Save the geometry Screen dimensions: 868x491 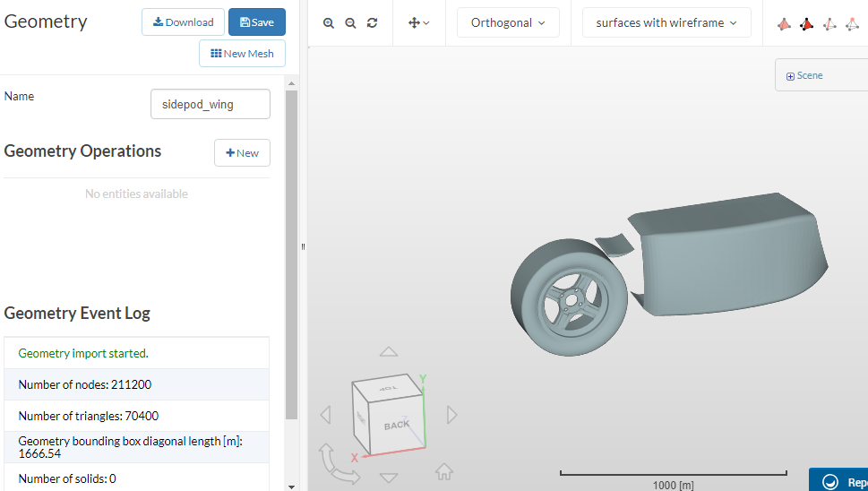tap(256, 22)
